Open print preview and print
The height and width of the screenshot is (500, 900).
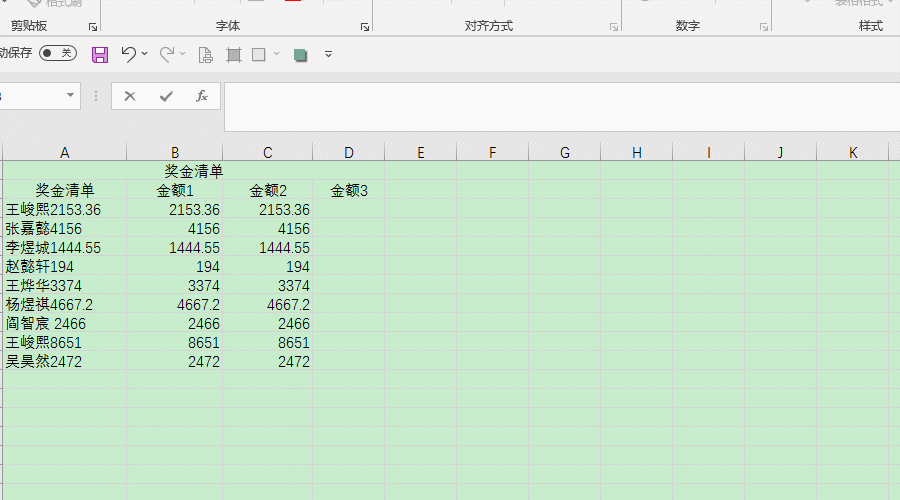pos(205,55)
